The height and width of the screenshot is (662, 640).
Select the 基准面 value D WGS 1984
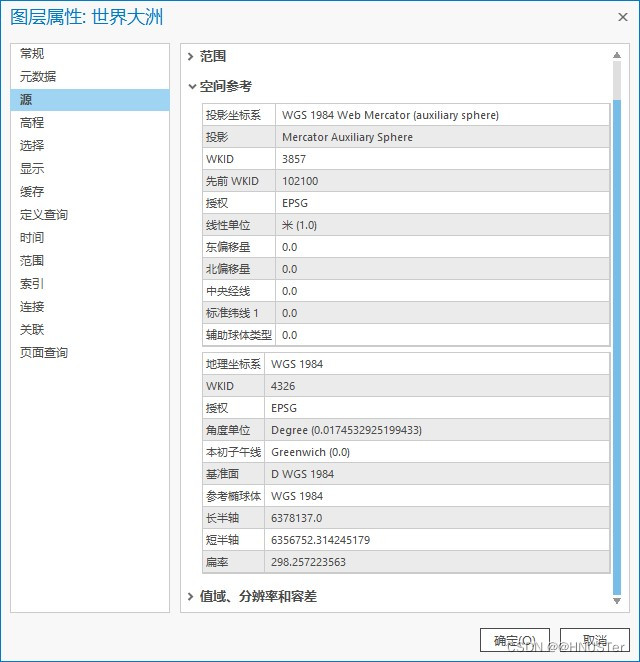point(302,474)
